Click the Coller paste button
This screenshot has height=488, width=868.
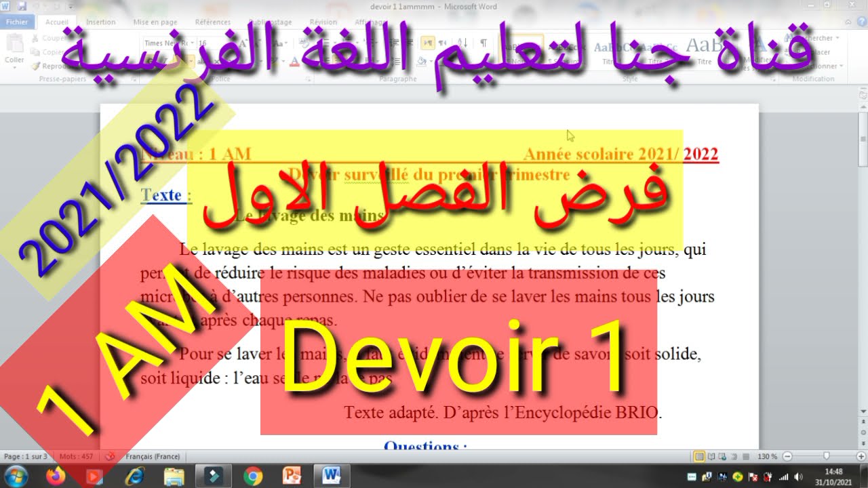pos(14,52)
